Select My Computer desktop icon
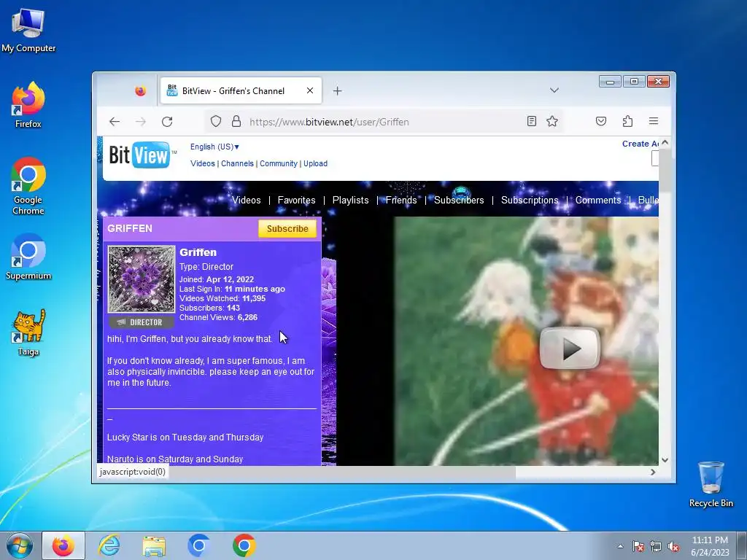The height and width of the screenshot is (560, 747). (28, 30)
